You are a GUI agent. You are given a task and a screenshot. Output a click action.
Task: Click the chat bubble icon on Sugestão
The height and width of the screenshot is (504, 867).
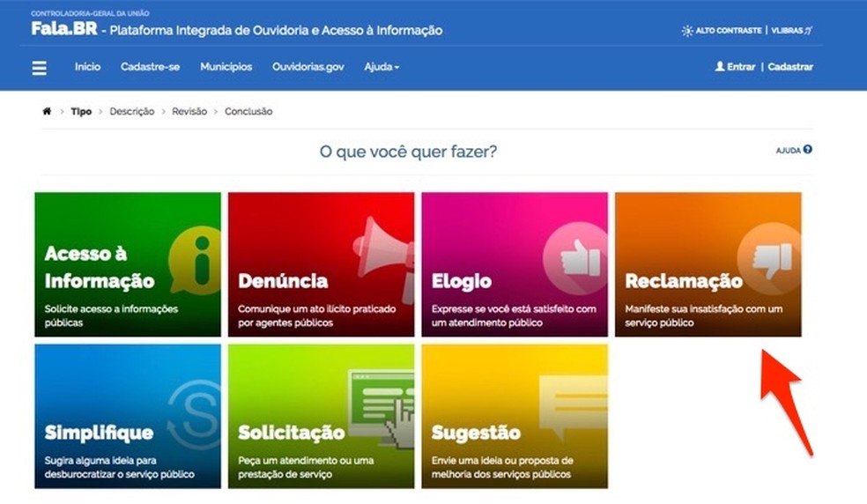click(574, 408)
